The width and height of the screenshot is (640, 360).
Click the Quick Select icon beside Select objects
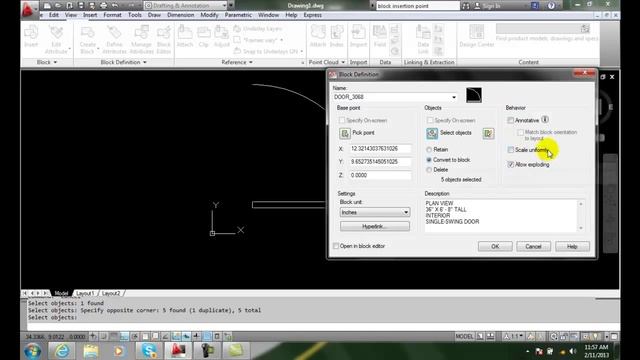(489, 133)
